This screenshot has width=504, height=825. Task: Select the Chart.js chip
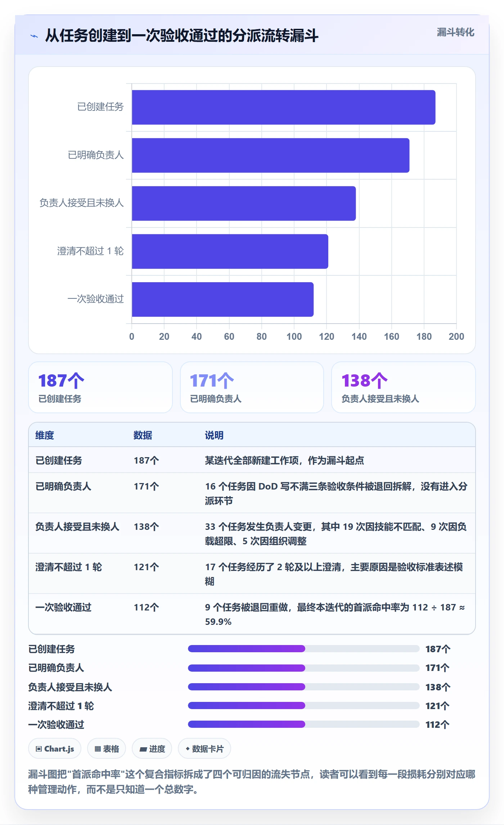[x=55, y=749]
